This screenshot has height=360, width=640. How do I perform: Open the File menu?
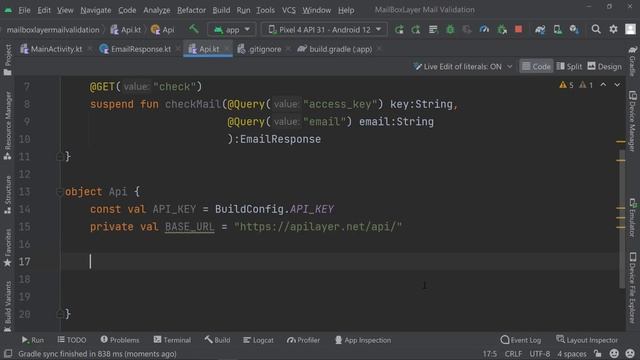point(24,10)
